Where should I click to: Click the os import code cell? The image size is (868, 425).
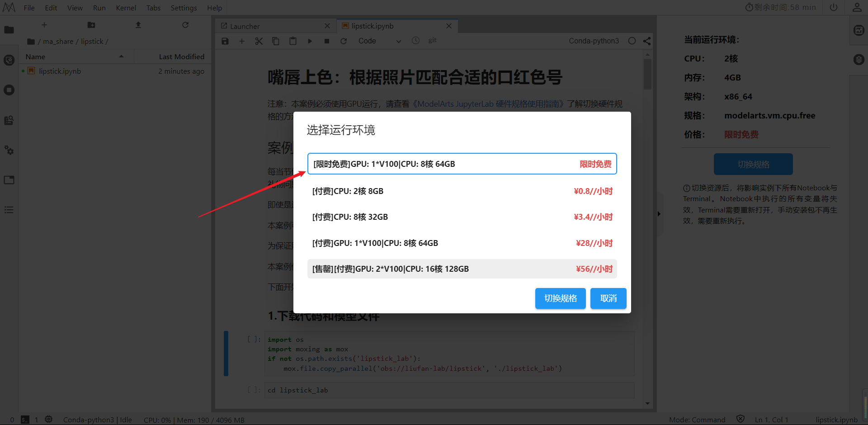449,354
